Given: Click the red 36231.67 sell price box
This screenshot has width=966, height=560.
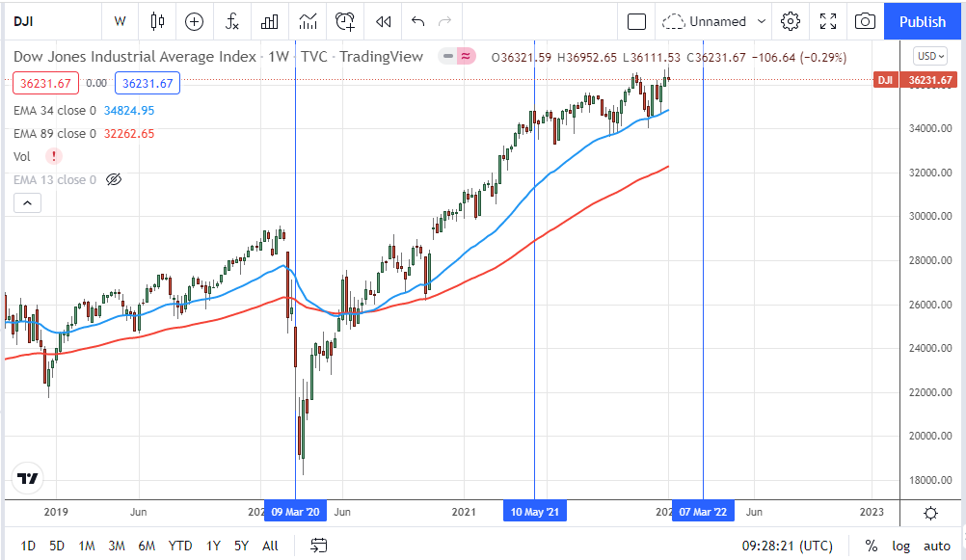Looking at the screenshot, I should (45, 83).
